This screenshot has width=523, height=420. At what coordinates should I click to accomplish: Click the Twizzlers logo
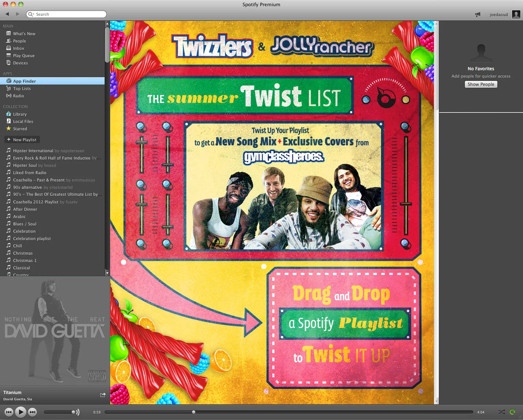213,46
